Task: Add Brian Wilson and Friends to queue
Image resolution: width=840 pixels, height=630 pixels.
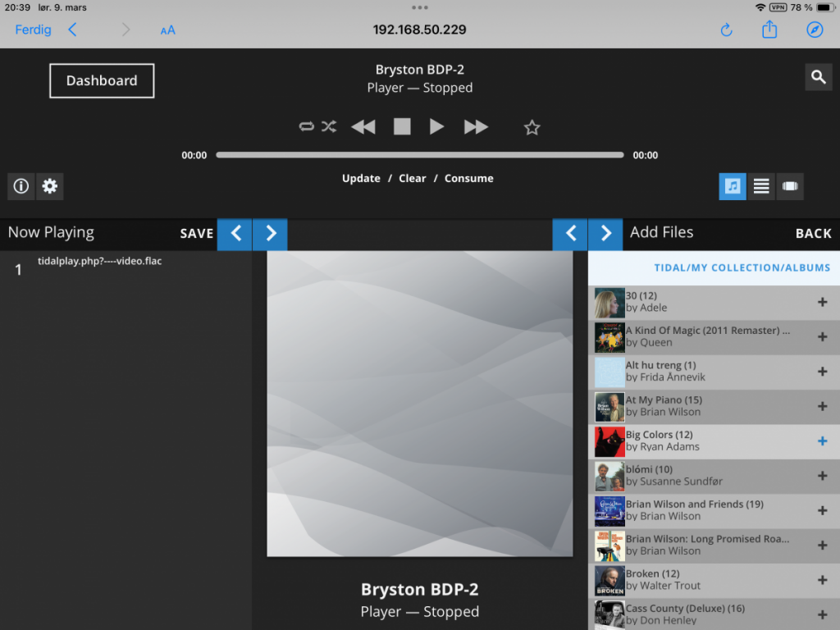Action: 822,510
